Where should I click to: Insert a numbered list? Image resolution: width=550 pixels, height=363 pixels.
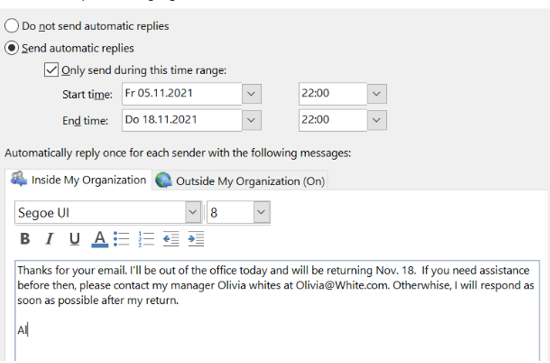tap(146, 239)
